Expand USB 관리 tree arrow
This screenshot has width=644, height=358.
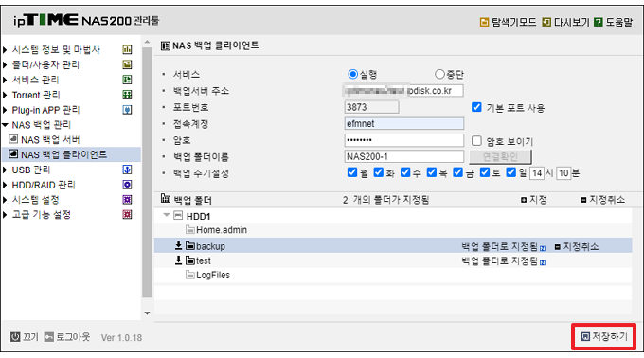point(5,170)
